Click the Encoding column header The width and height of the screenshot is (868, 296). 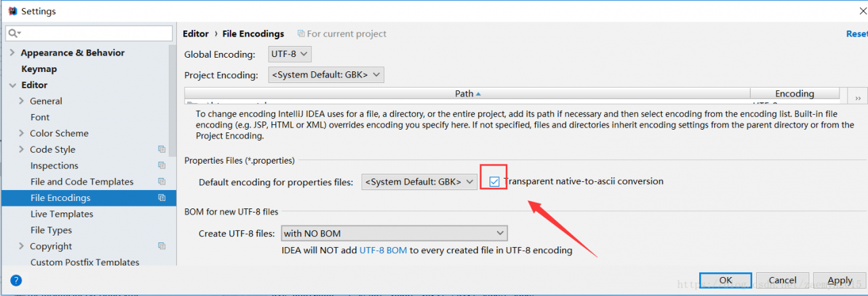click(795, 94)
